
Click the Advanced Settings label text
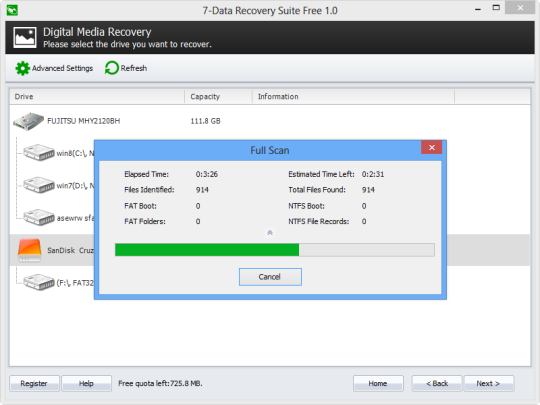click(x=62, y=68)
